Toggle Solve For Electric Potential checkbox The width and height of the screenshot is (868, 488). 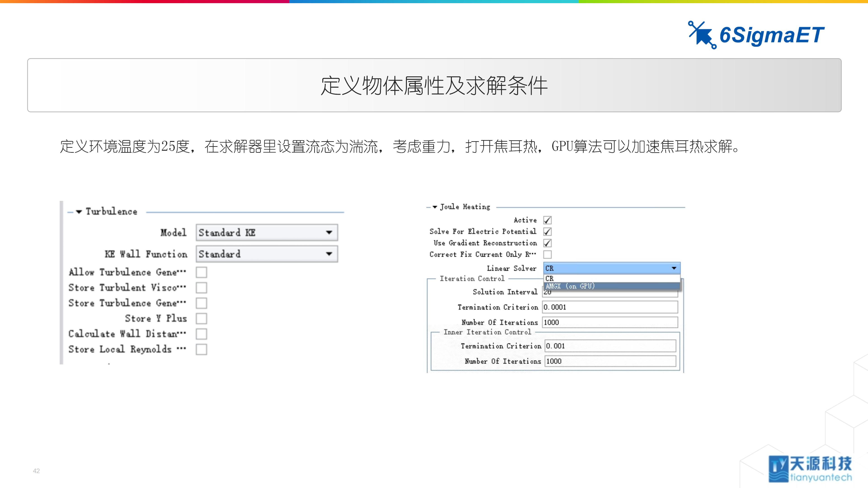click(547, 232)
